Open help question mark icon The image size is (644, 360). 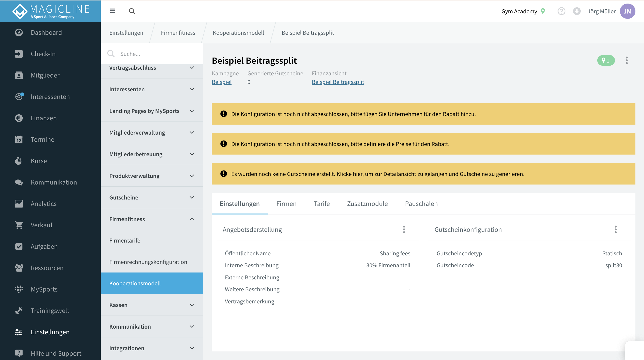point(561,11)
